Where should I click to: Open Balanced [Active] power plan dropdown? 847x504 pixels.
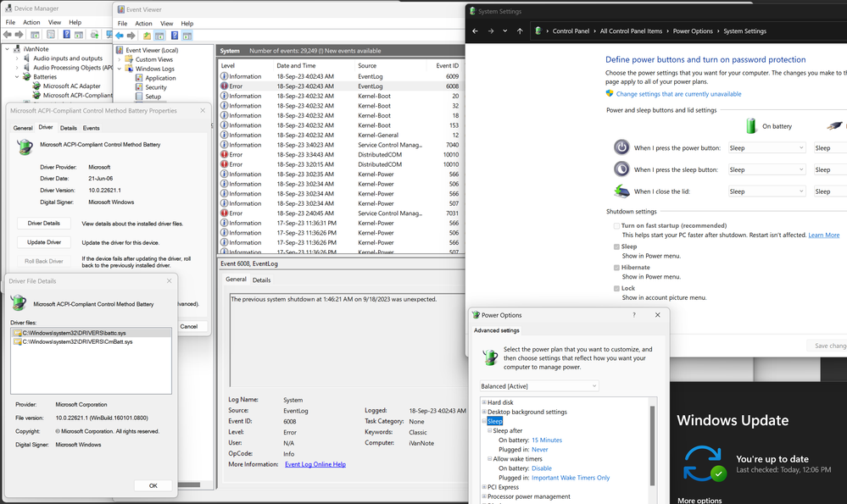(539, 386)
